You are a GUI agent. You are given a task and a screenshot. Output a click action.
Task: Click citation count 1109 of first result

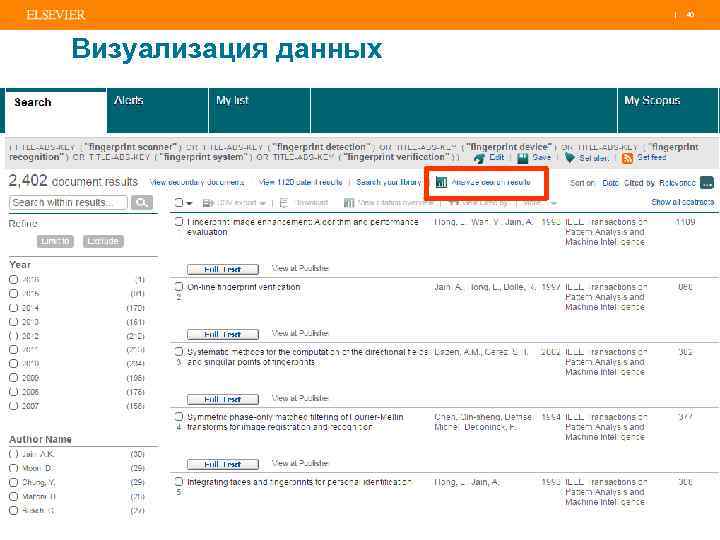pyautogui.click(x=685, y=222)
